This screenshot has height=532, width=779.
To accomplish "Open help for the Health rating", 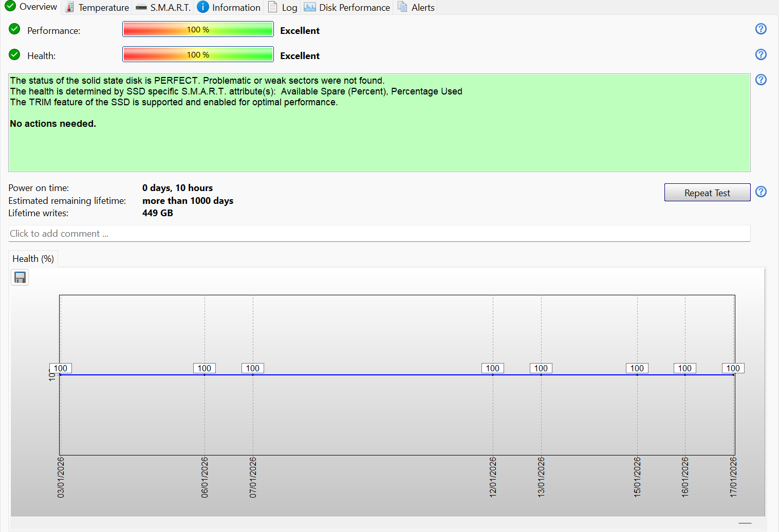I will click(761, 54).
